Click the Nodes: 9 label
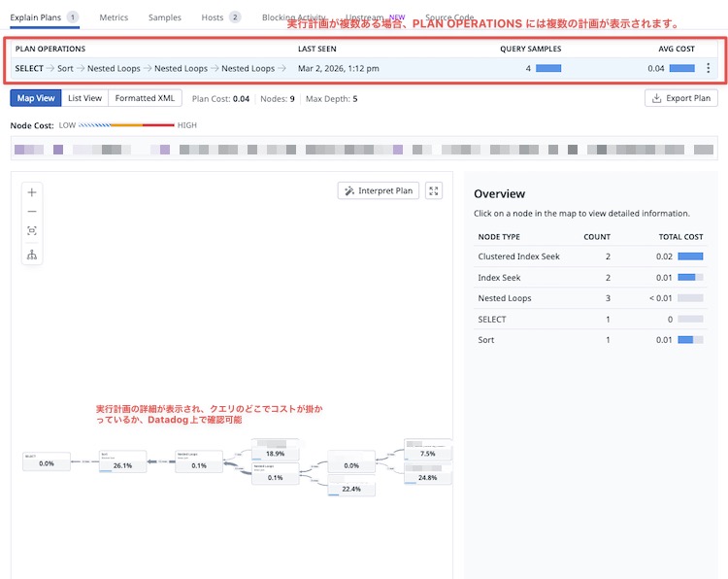The image size is (728, 579). point(278,98)
